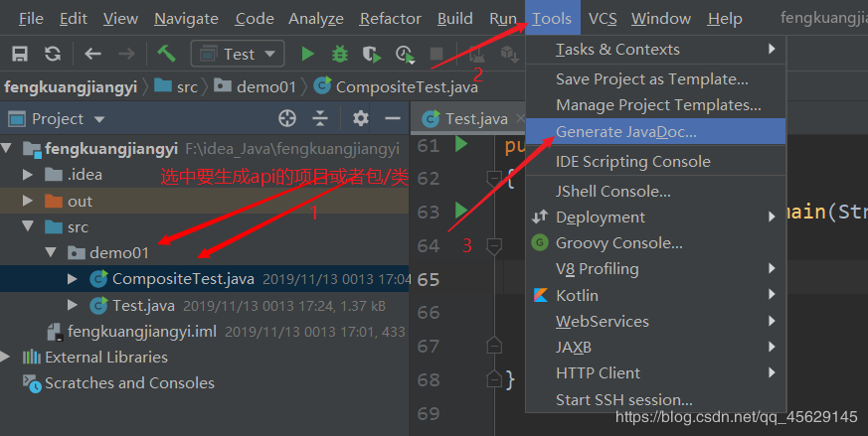Select Scratches and Consoles node
Screen dimensions: 868x436
pyautogui.click(x=129, y=383)
